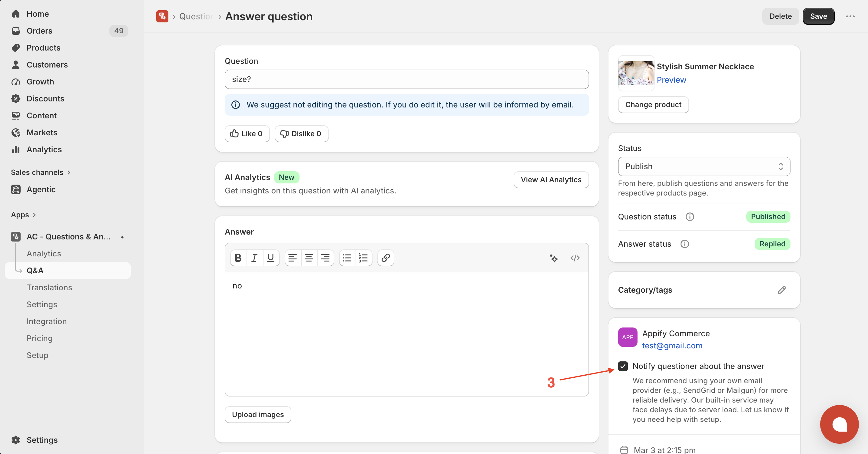Click into the answer text area
Screen dimensions: 868x454
(x=407, y=334)
